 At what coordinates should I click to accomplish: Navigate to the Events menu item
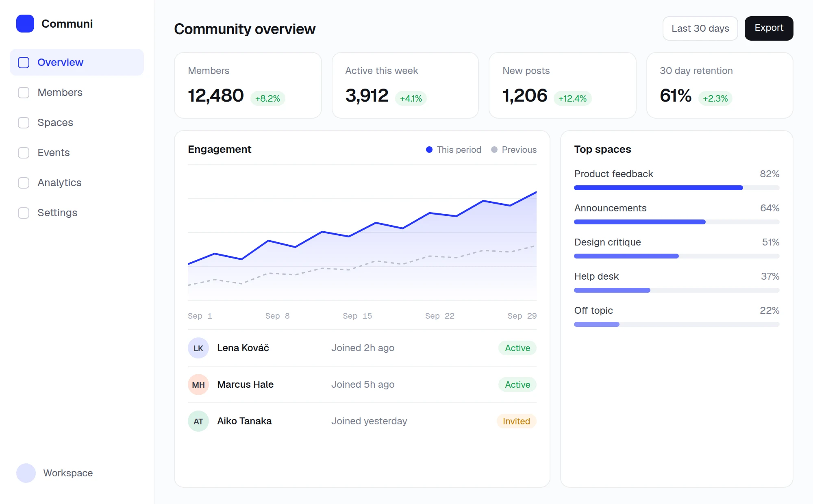tap(77, 152)
